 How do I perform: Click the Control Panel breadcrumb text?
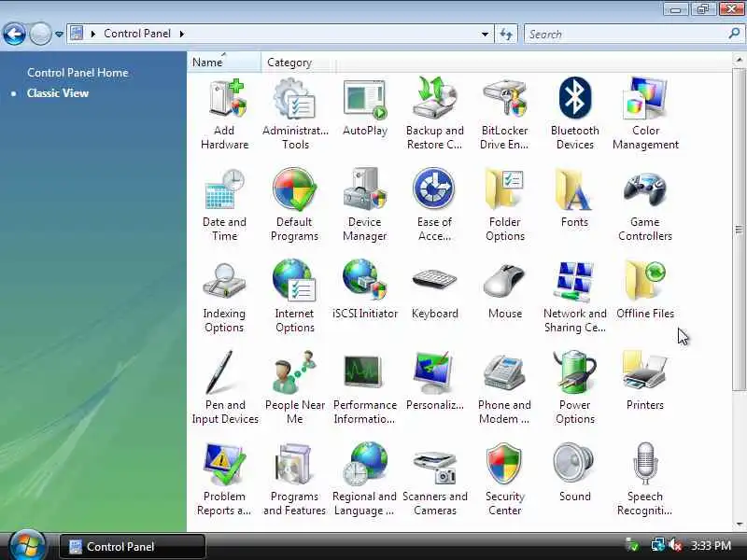click(x=137, y=34)
